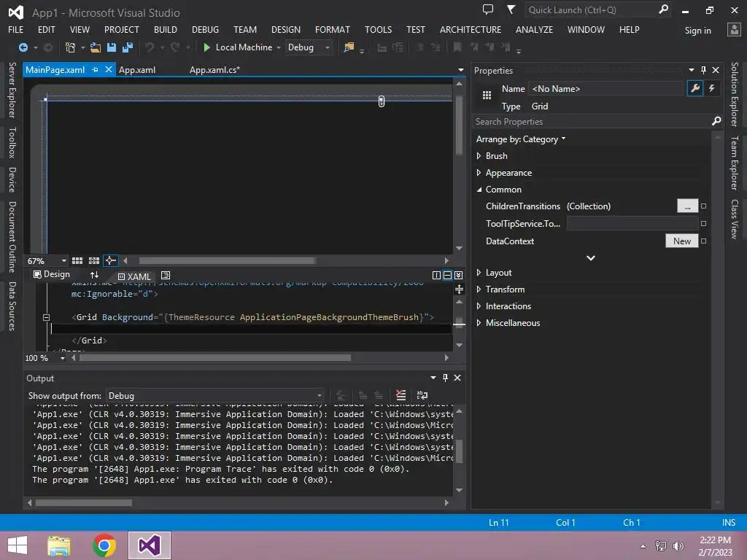Collapse the Common property category
This screenshot has height=560, width=747.
click(x=479, y=190)
